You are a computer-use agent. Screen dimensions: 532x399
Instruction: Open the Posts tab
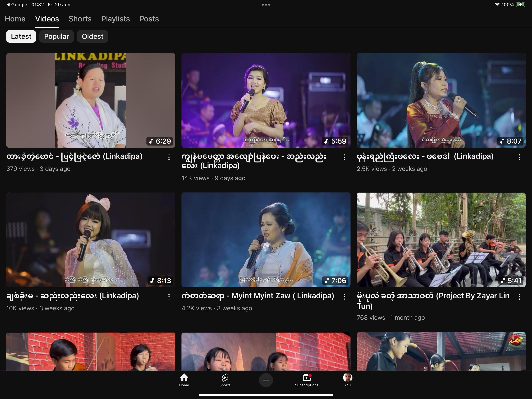149,19
